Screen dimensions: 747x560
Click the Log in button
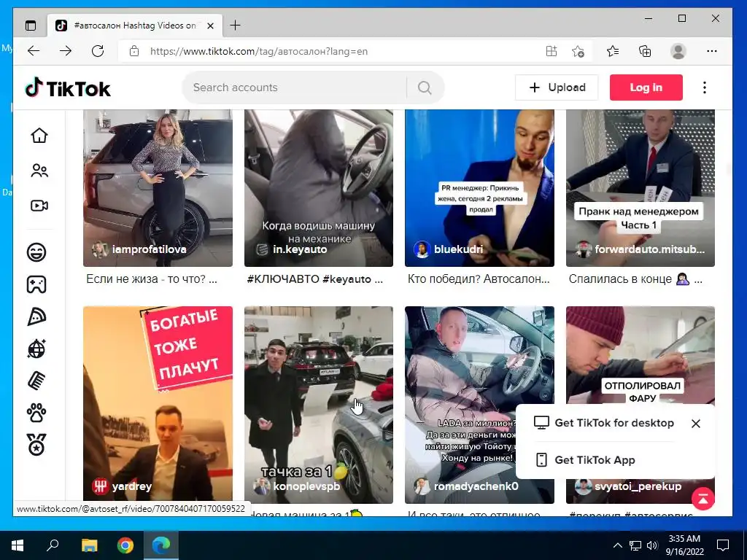[646, 87]
